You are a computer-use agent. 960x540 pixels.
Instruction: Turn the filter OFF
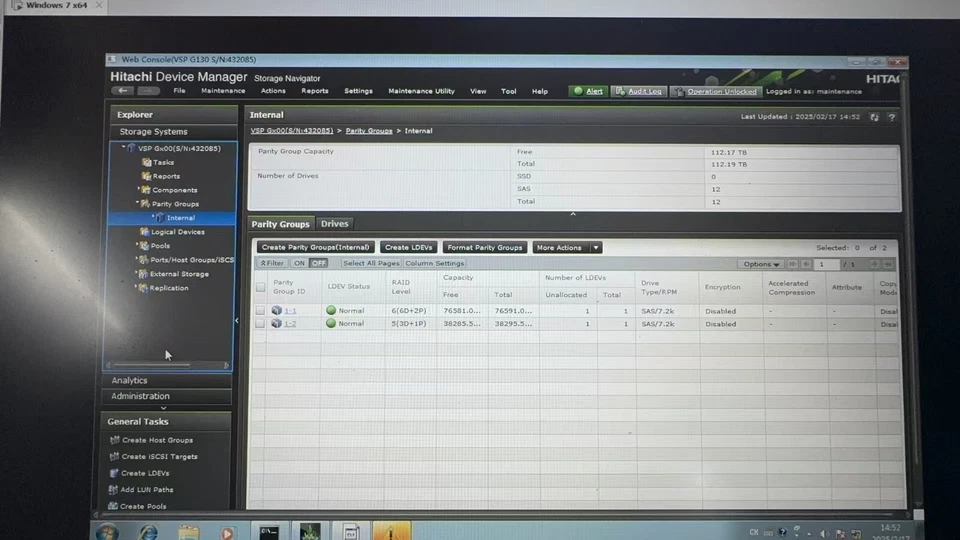[x=318, y=263]
